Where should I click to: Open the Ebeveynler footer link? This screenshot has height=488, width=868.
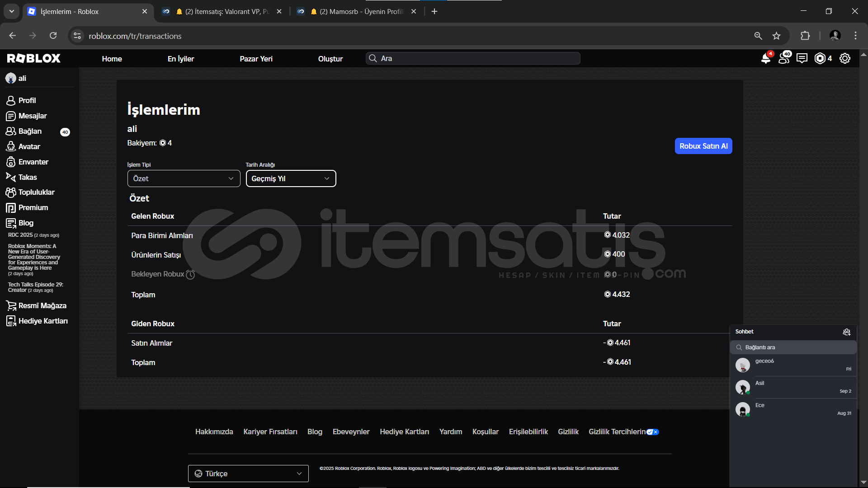pos(351,432)
